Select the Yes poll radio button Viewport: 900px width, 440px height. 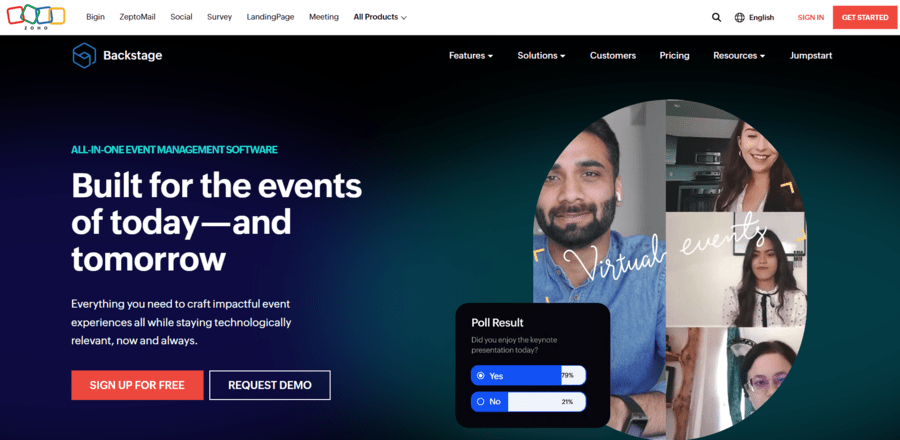(x=481, y=376)
